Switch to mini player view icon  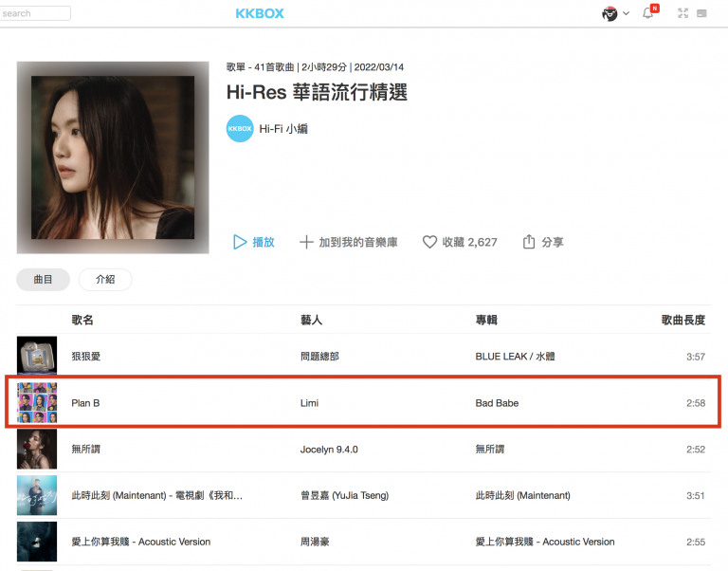tap(702, 13)
